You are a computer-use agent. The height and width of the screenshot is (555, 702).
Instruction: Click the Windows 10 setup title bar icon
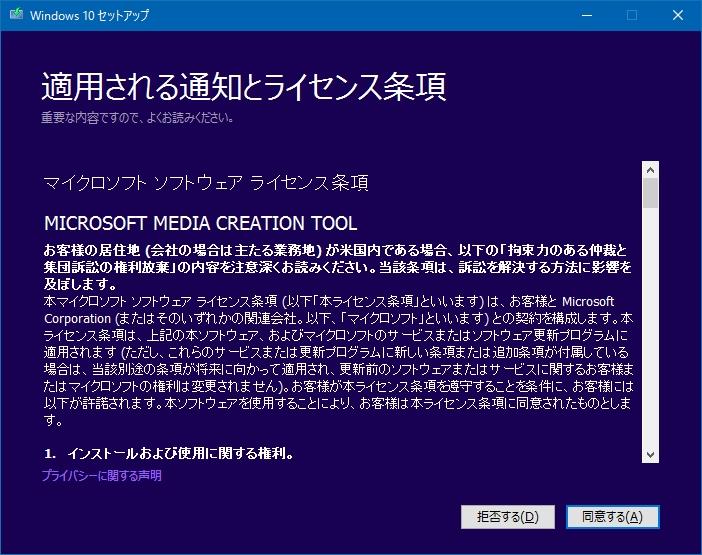[17, 14]
